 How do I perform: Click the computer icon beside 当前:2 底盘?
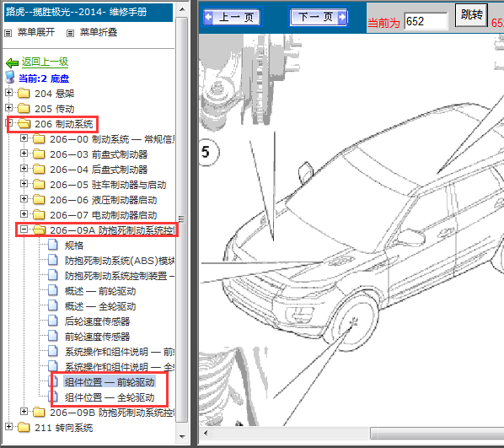tap(10, 78)
